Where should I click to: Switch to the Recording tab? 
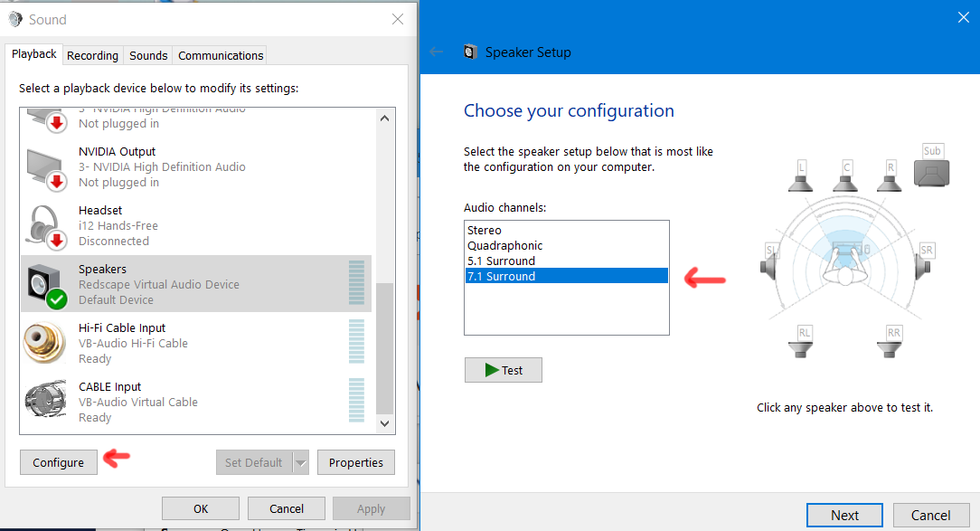point(92,56)
